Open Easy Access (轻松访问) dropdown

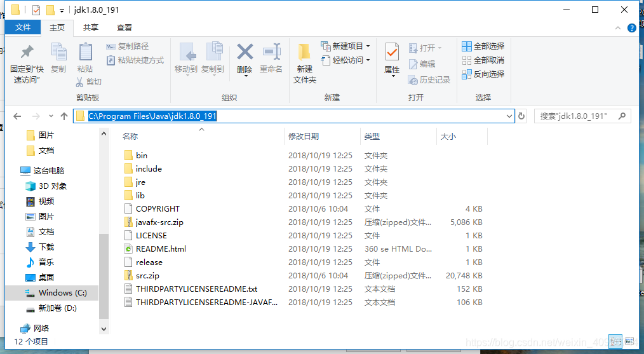345,60
